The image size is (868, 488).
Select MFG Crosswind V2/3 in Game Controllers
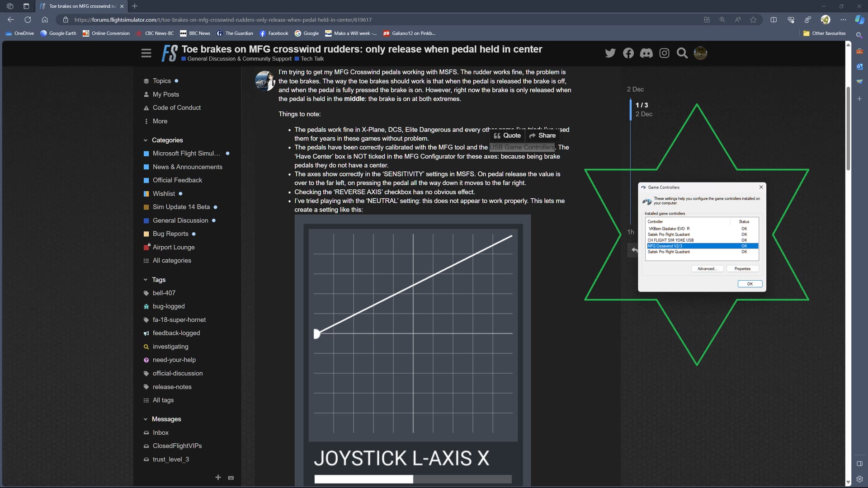(702, 246)
